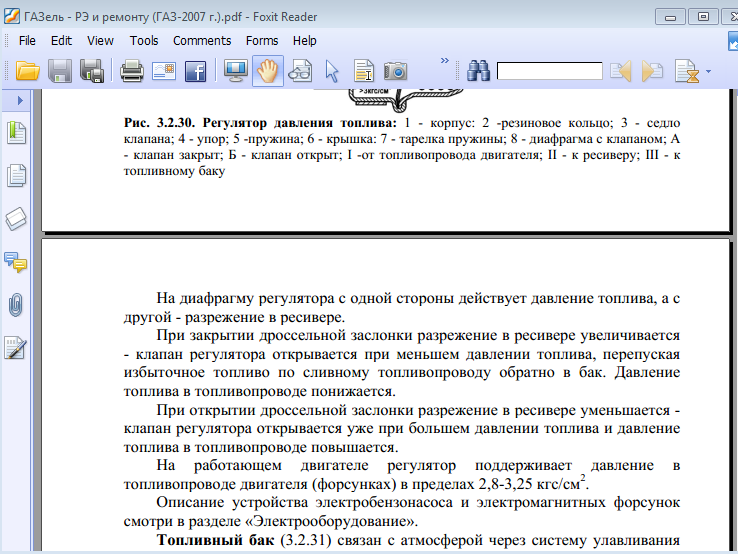Open the search options dropdown arrow

[709, 72]
